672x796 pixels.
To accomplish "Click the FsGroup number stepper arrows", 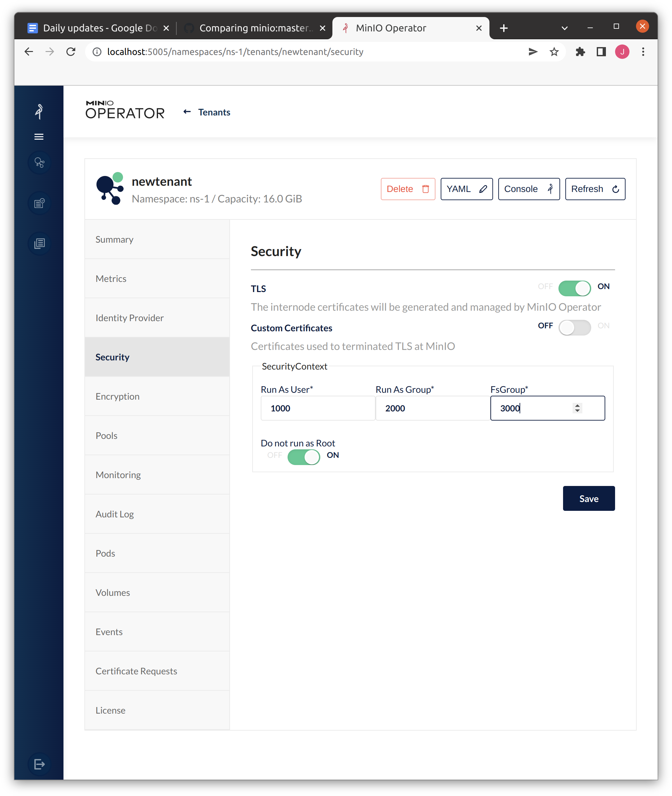I will [577, 408].
